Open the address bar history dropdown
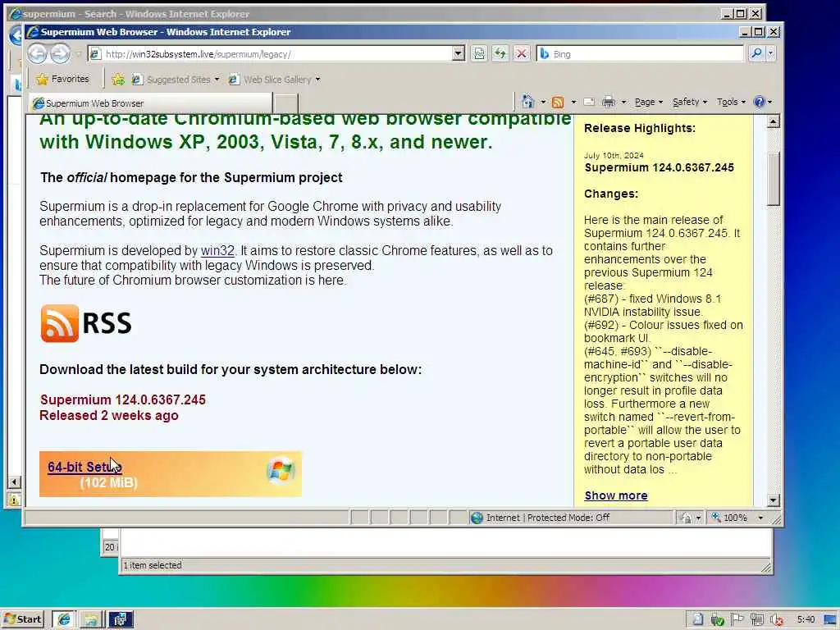The image size is (840, 630). pos(458,53)
